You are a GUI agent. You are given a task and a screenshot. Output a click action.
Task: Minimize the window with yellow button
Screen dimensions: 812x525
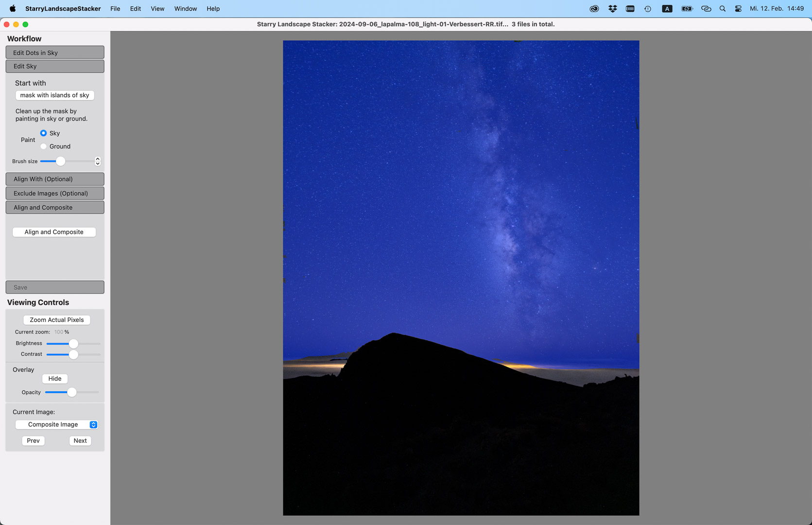tap(16, 24)
